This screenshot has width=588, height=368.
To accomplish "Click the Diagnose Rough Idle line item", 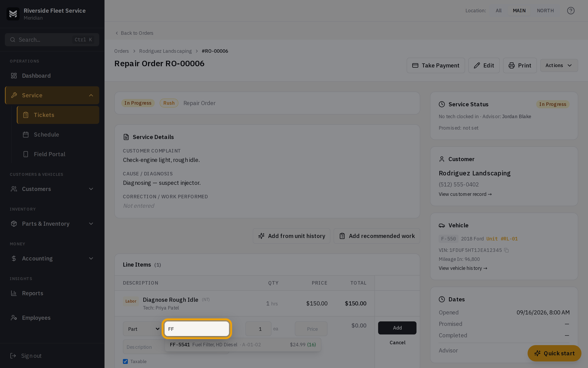I will click(x=170, y=300).
